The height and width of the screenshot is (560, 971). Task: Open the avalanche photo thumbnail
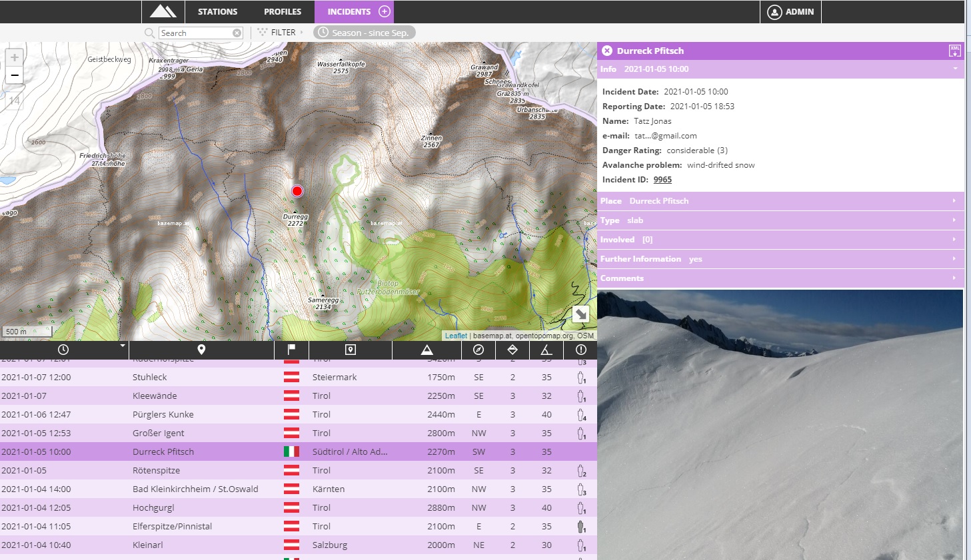780,425
